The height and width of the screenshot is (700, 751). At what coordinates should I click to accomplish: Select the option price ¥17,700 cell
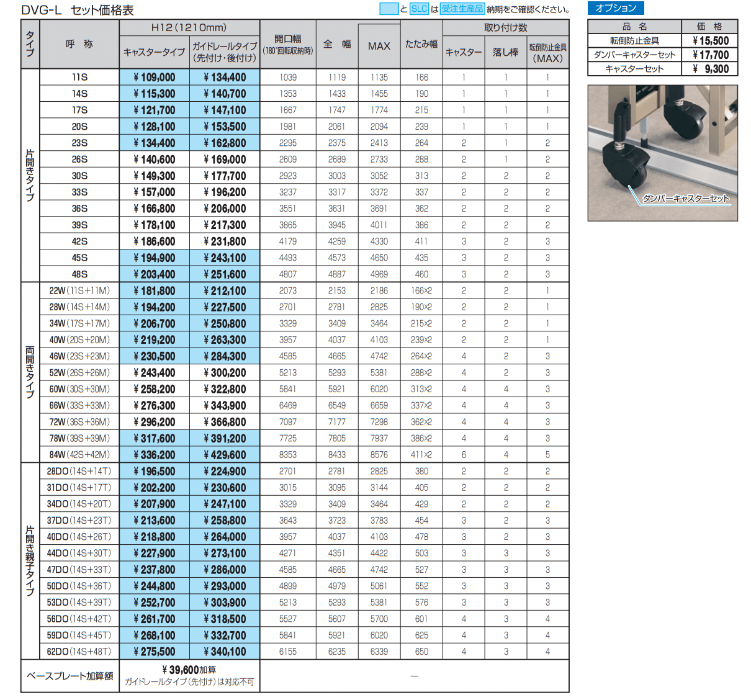[x=710, y=55]
